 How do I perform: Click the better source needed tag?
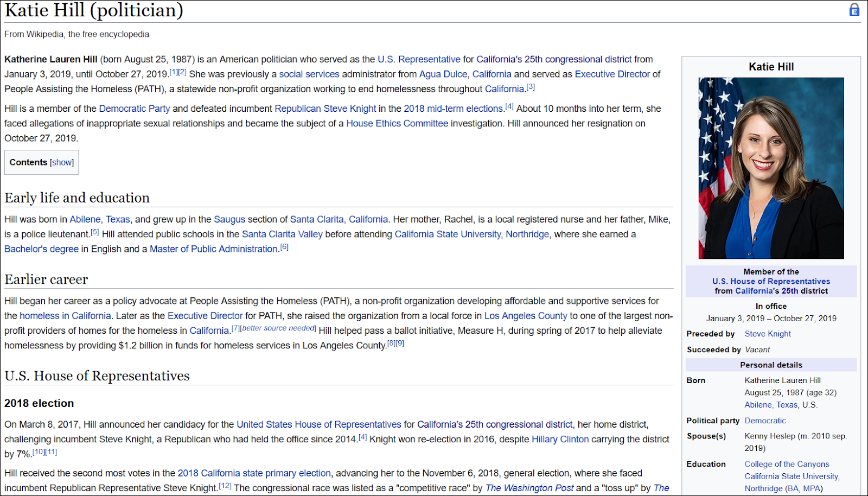click(278, 328)
